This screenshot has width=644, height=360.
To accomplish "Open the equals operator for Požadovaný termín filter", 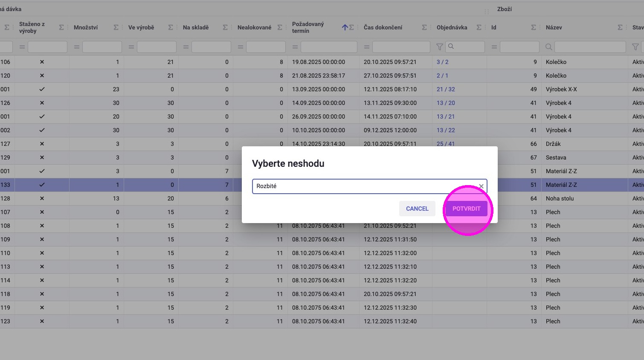I will pyautogui.click(x=295, y=47).
